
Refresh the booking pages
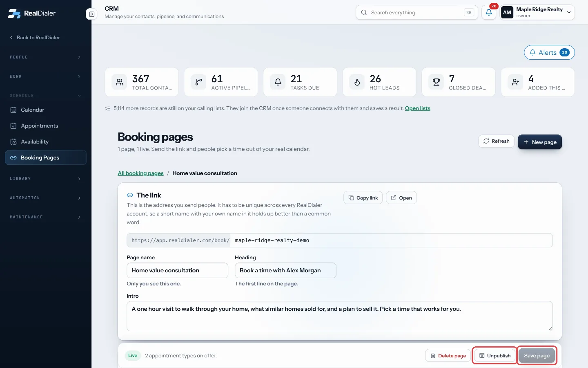[x=496, y=141]
